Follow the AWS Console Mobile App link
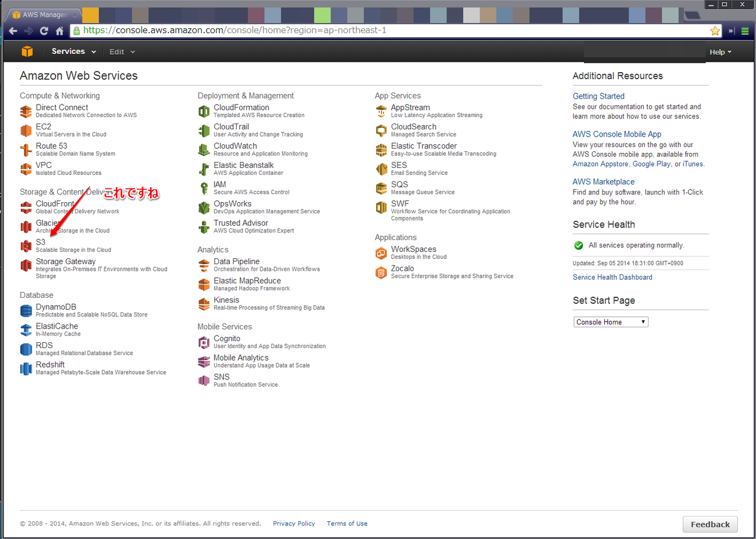This screenshot has height=539, width=756. (x=617, y=134)
